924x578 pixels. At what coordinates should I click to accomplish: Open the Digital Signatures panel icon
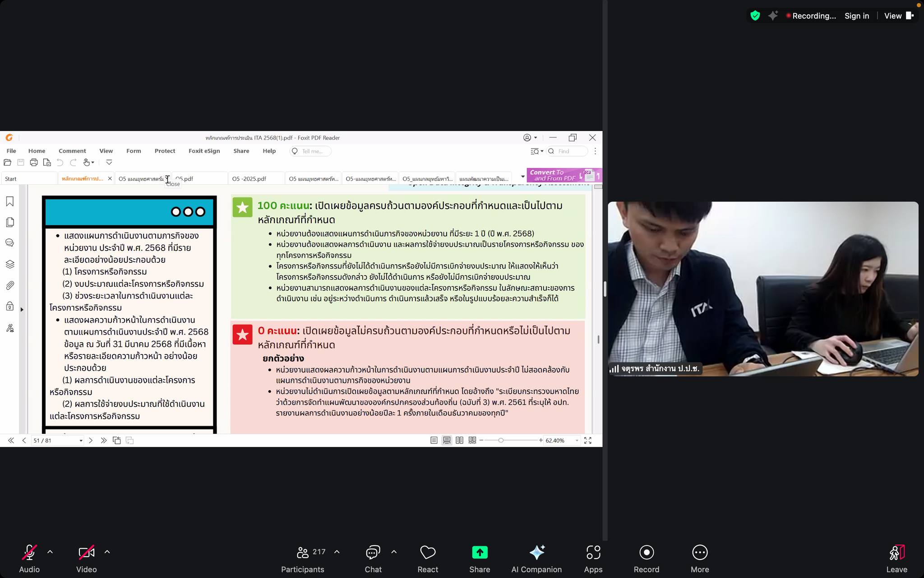[x=9, y=328]
